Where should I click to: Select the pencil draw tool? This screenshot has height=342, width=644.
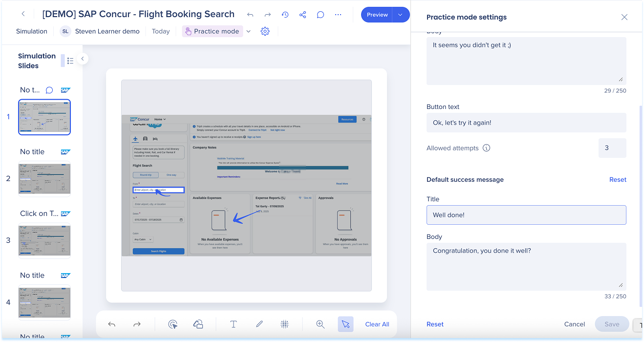click(x=259, y=324)
